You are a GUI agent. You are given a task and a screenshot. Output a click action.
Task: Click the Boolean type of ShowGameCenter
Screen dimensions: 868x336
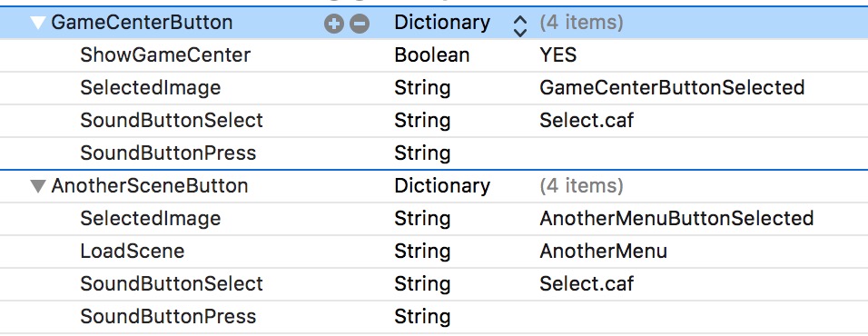click(432, 55)
